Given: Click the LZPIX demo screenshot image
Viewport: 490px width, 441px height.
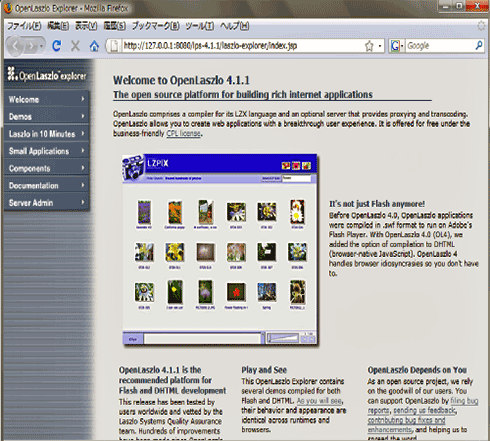Looking at the screenshot, I should point(220,250).
